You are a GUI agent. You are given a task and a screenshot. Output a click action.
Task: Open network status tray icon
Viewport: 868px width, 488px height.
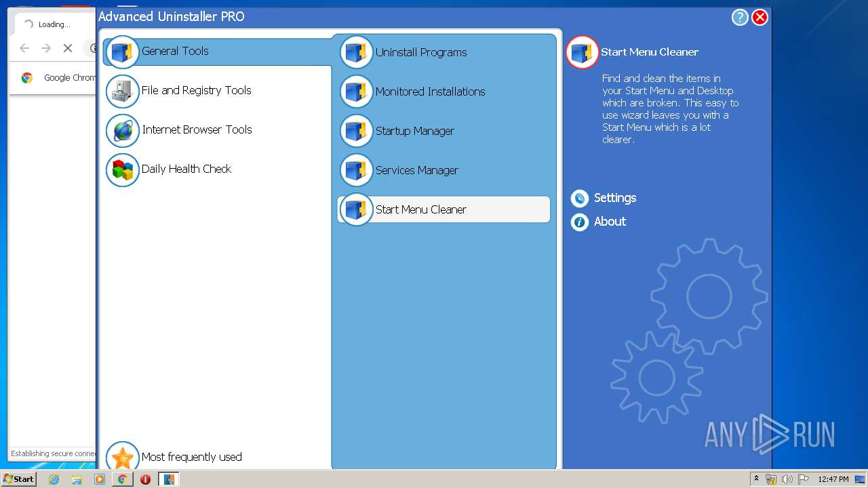[x=771, y=479]
